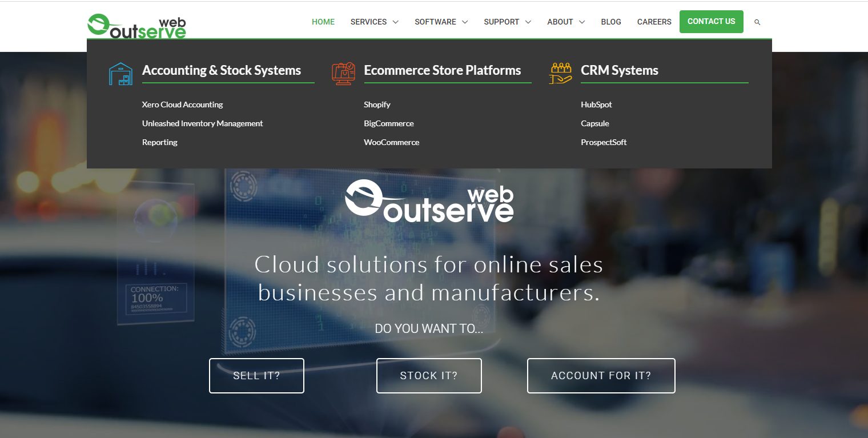Open the About menu
Image resolution: width=868 pixels, height=438 pixels.
(x=560, y=22)
